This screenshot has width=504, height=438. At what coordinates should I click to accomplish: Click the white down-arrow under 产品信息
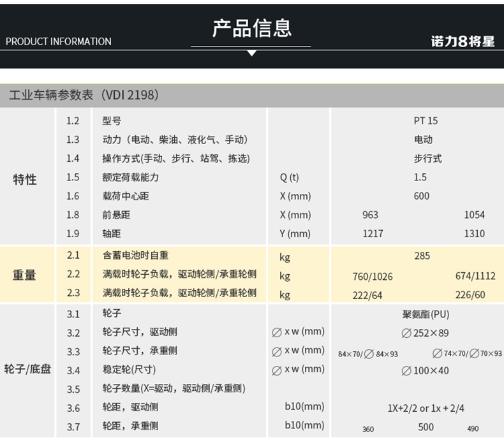click(x=251, y=52)
